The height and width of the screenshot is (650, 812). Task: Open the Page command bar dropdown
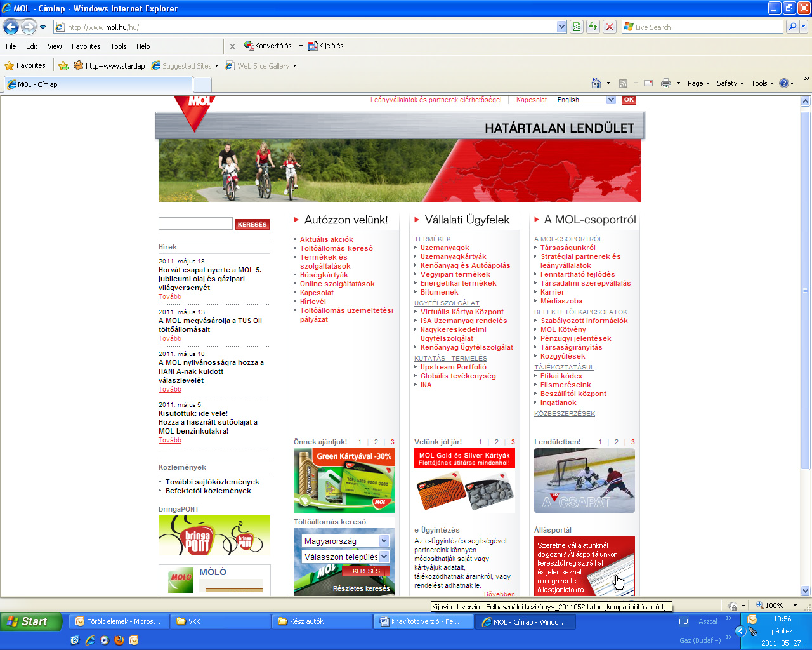click(x=698, y=83)
